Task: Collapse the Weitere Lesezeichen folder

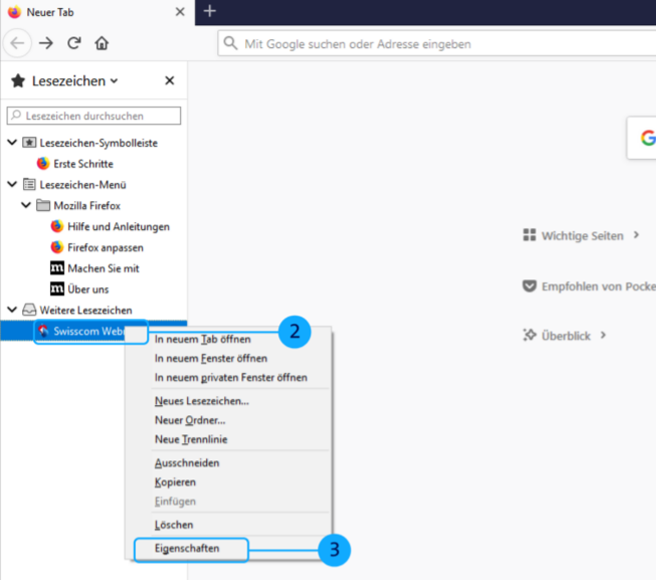Action: [x=12, y=310]
